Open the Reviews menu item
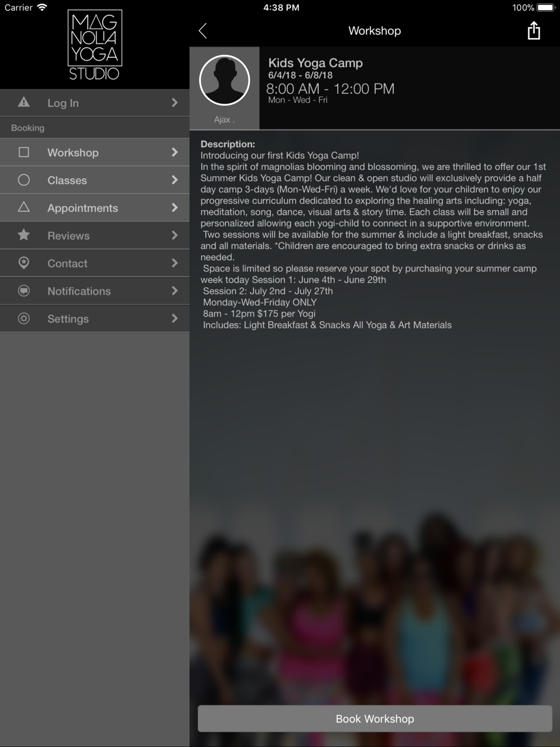 95,236
